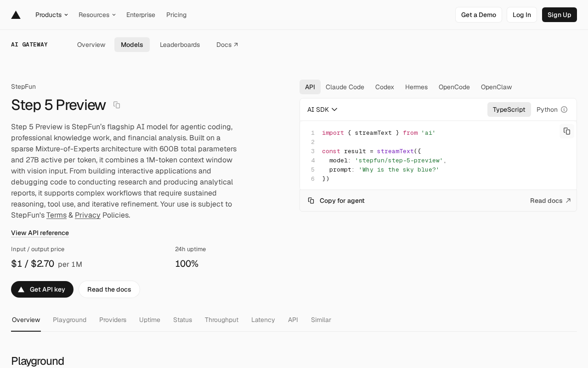Jump to the Providers section tab
588x368 pixels.
(113, 320)
